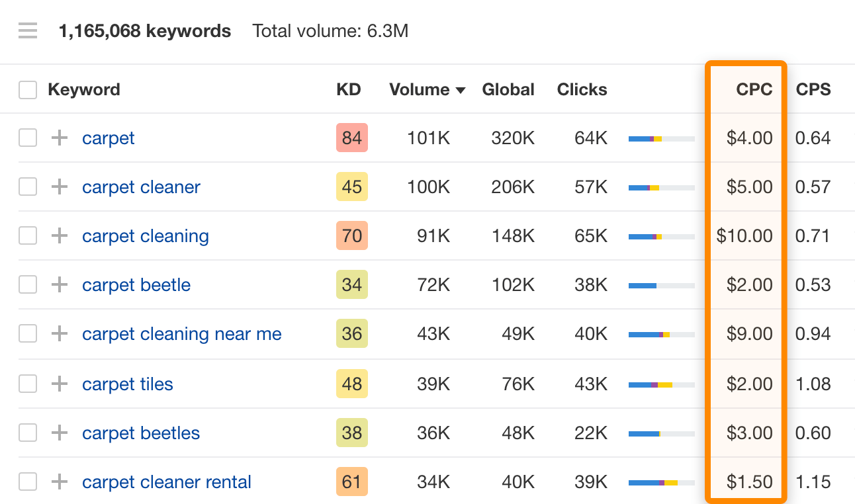Open the hamburger menu beside keywords count
Viewport: 855px width, 504px height.
[28, 31]
